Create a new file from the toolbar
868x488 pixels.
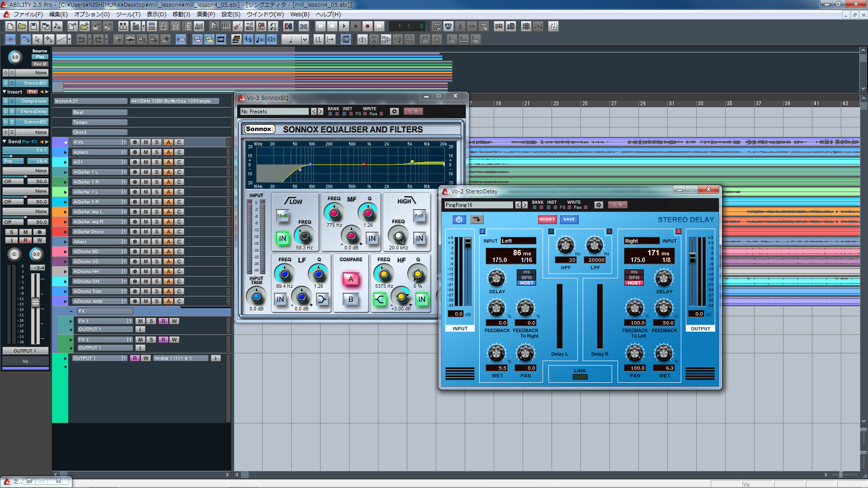click(x=10, y=26)
